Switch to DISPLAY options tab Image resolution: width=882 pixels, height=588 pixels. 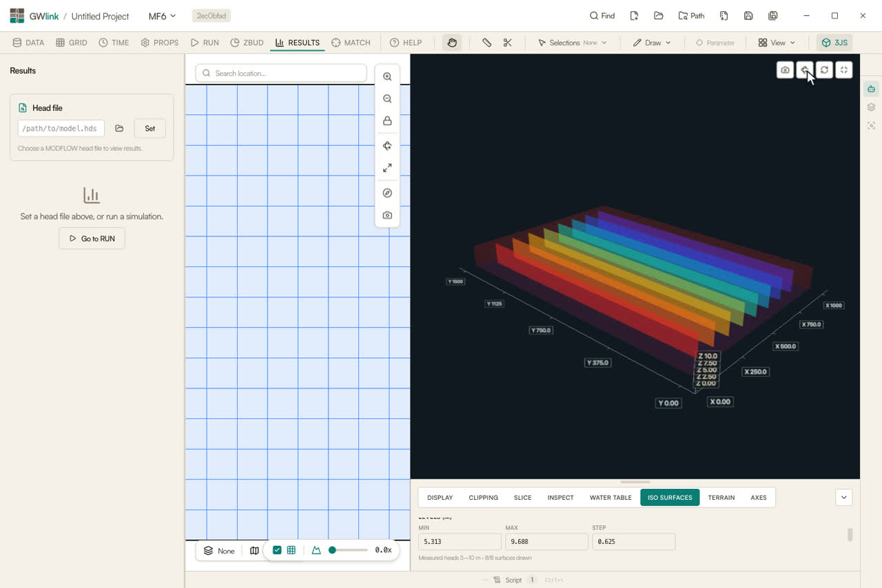[x=440, y=497]
